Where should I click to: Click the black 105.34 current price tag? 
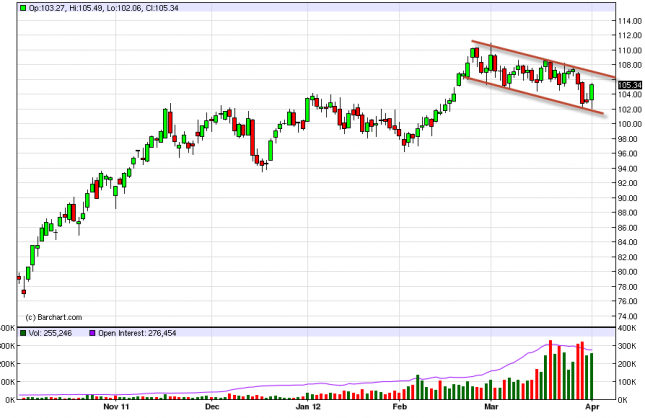630,85
